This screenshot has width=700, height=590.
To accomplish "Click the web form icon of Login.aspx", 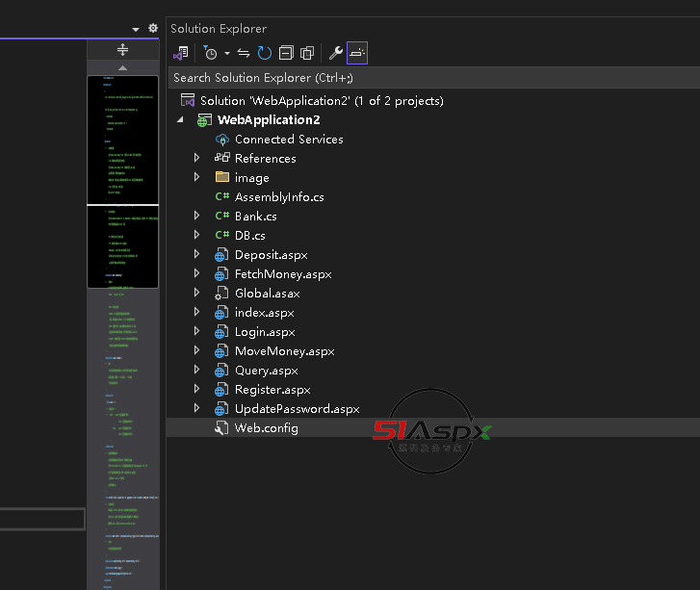I will pyautogui.click(x=221, y=332).
